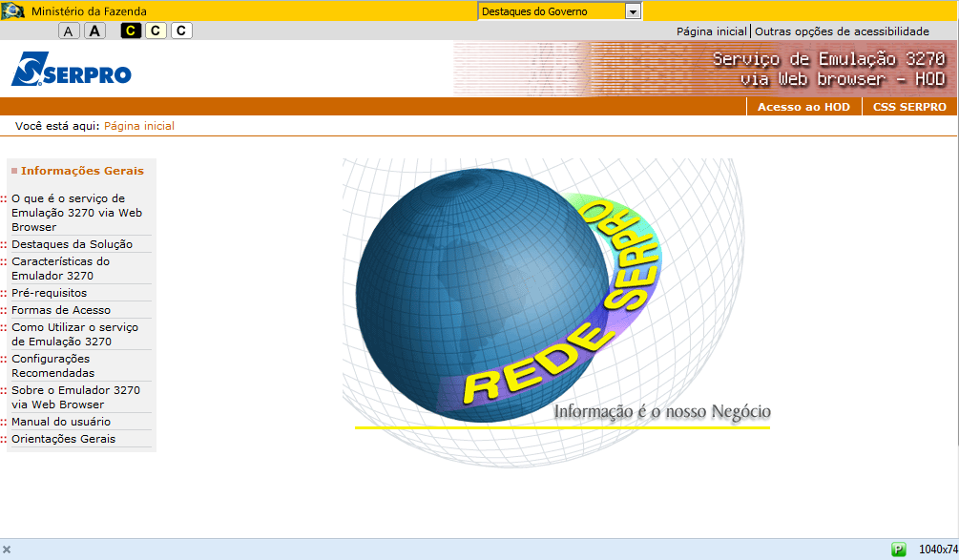Open Sobre o Emulador 3270 via Web Browser

(x=75, y=398)
